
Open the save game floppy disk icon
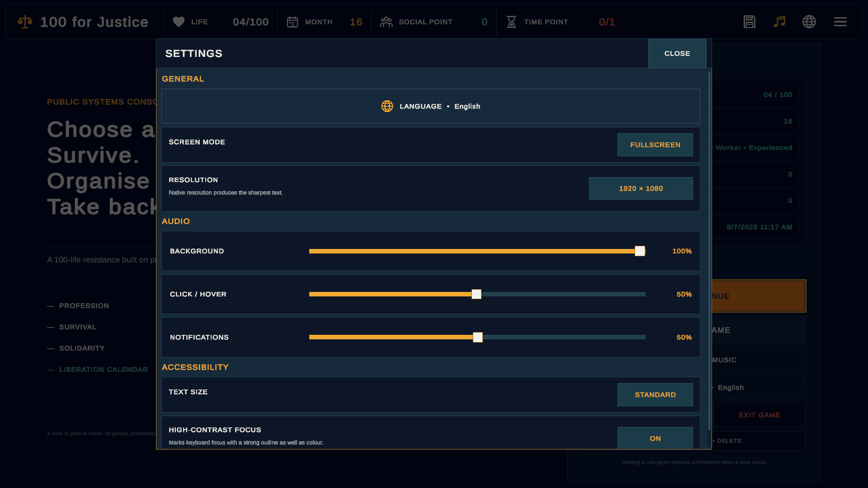(x=750, y=22)
